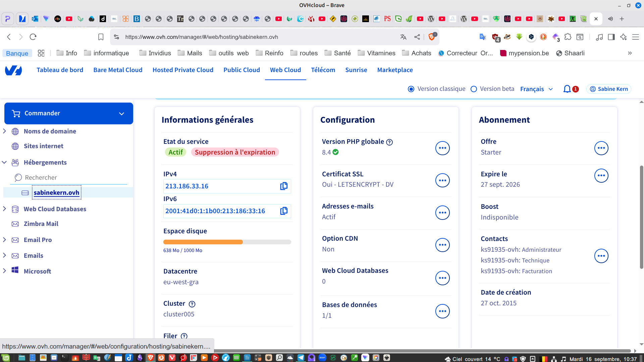Copy the IPv4 address
This screenshot has height=362, width=644.
tap(284, 186)
